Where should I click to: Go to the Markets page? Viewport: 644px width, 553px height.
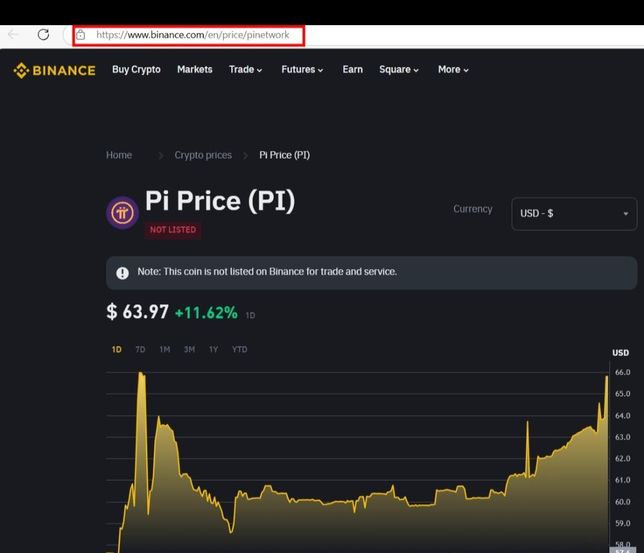click(194, 70)
